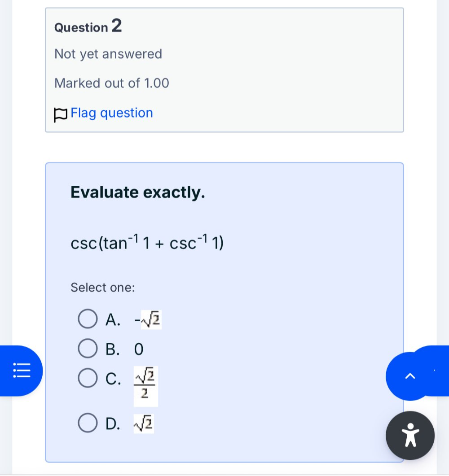Open the quiz navigation sidebar menu icon
449x476 pixels.
point(21,371)
